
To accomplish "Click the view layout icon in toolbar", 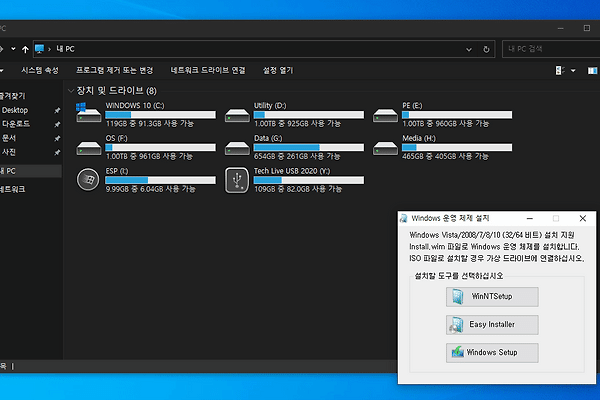I will pos(559,70).
